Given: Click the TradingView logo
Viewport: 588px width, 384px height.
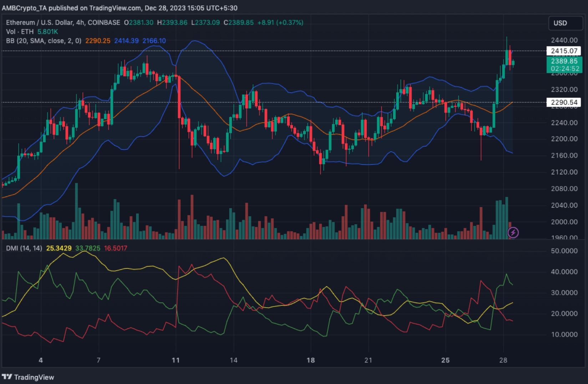Looking at the screenshot, I should [28, 377].
